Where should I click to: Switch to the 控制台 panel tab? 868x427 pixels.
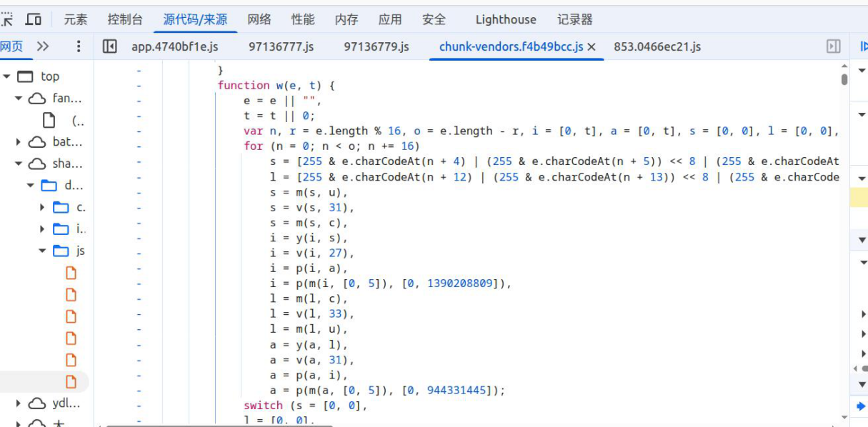125,20
